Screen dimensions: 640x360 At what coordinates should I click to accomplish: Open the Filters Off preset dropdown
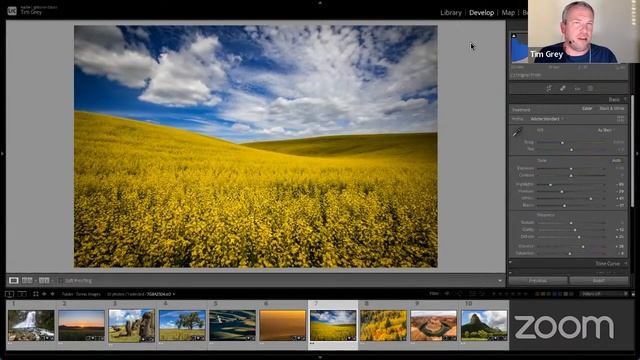pos(604,294)
